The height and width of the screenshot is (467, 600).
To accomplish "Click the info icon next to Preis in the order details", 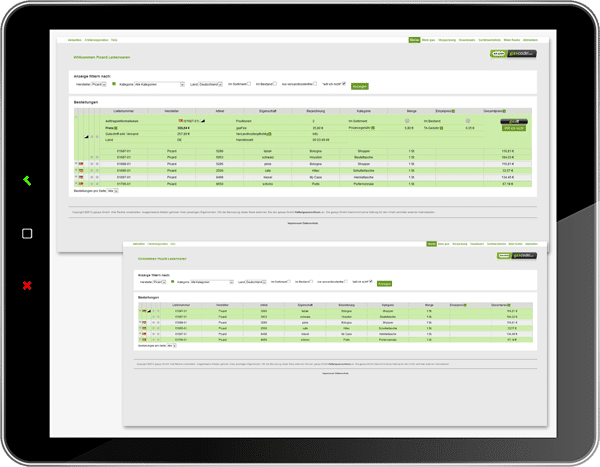I will click(x=116, y=128).
